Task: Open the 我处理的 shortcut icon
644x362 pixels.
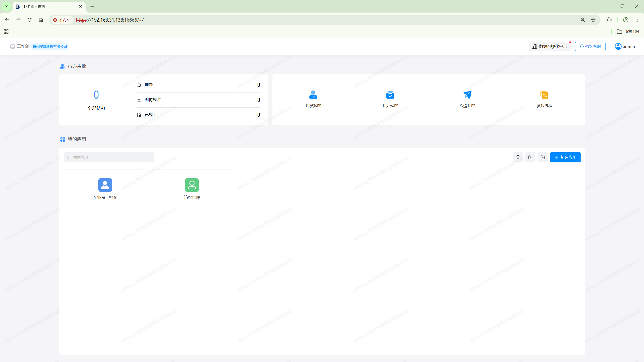Action: click(x=390, y=95)
